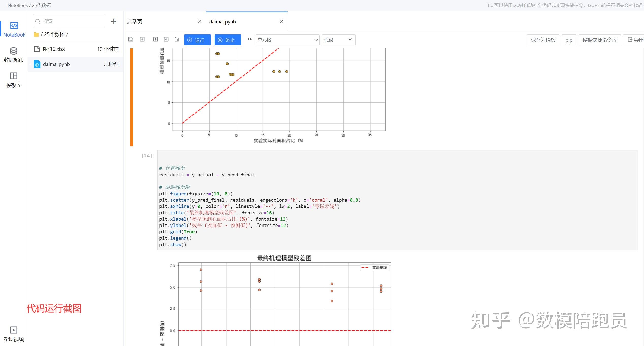Move cell up with arrow icon
644x346 pixels.
pyautogui.click(x=155, y=39)
